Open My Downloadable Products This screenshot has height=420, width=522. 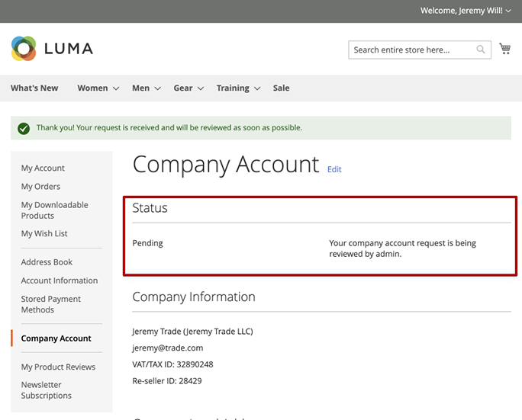click(x=54, y=210)
